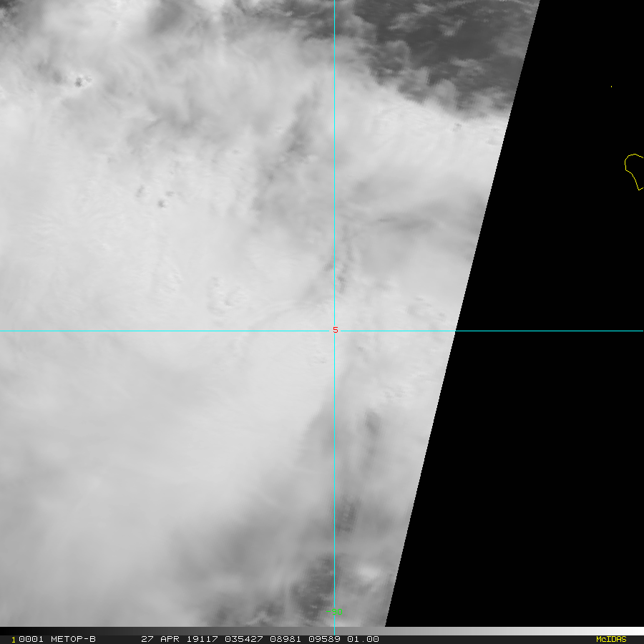Click the yellow McIDAS label
Viewport: 644px width, 644px height.
tap(610, 639)
